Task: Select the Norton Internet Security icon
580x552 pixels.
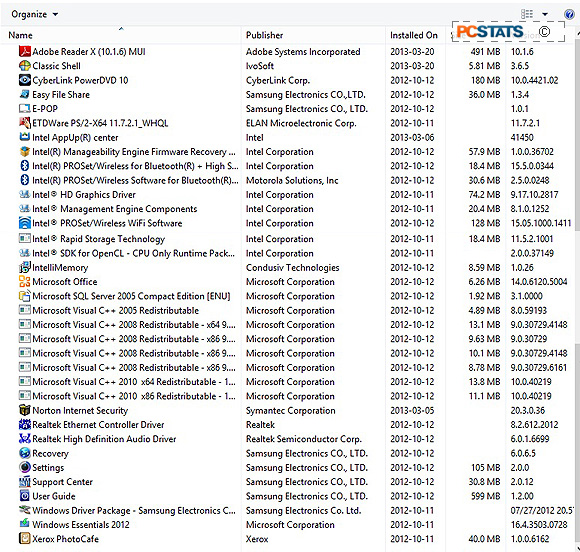Action: 24,410
